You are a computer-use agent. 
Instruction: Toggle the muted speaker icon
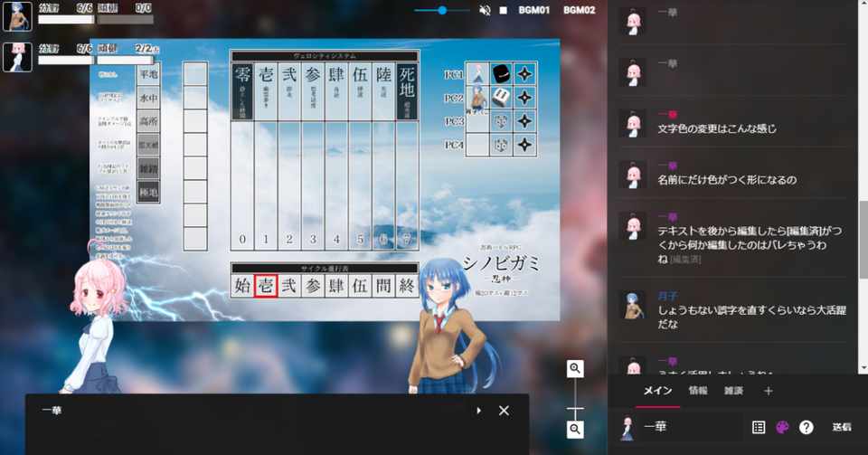[485, 10]
